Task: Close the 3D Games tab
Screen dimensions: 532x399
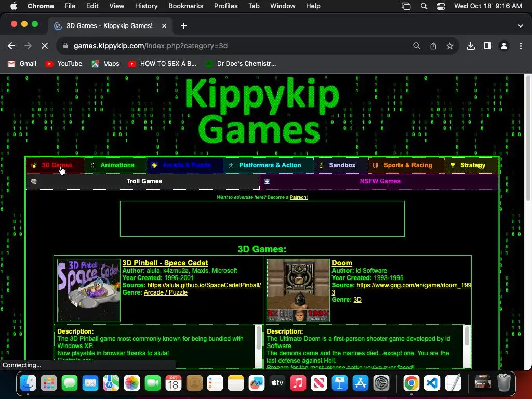Action: 164,26
